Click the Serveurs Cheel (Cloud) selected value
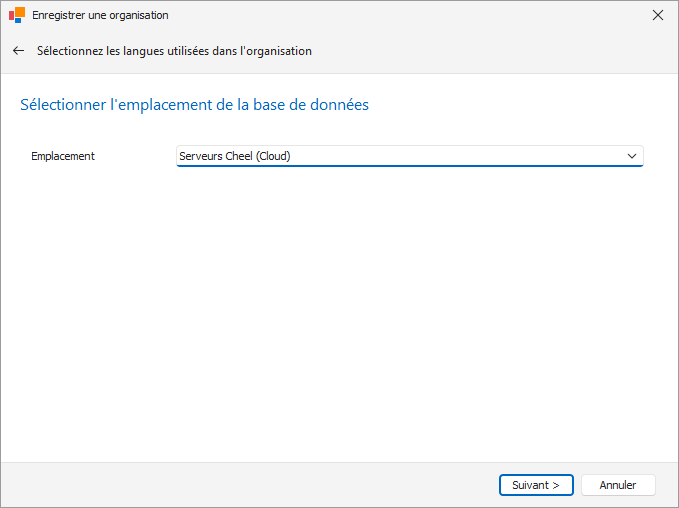This screenshot has width=679, height=508. 235,156
